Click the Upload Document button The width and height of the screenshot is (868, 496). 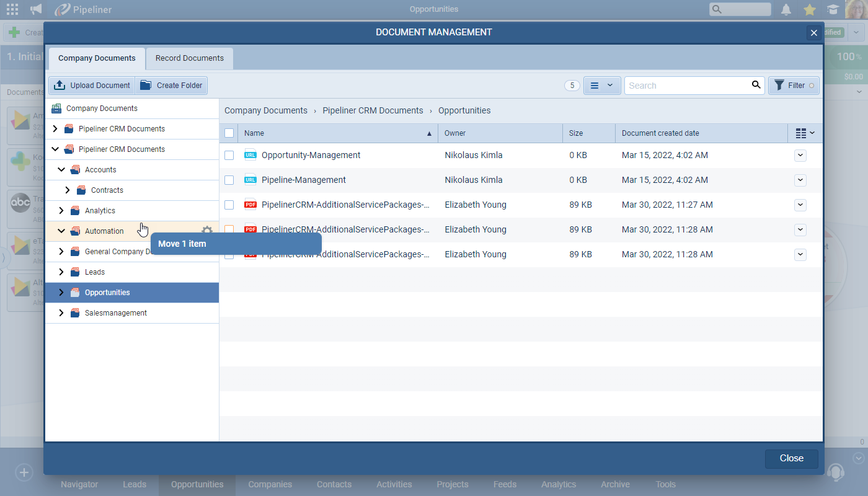click(92, 86)
